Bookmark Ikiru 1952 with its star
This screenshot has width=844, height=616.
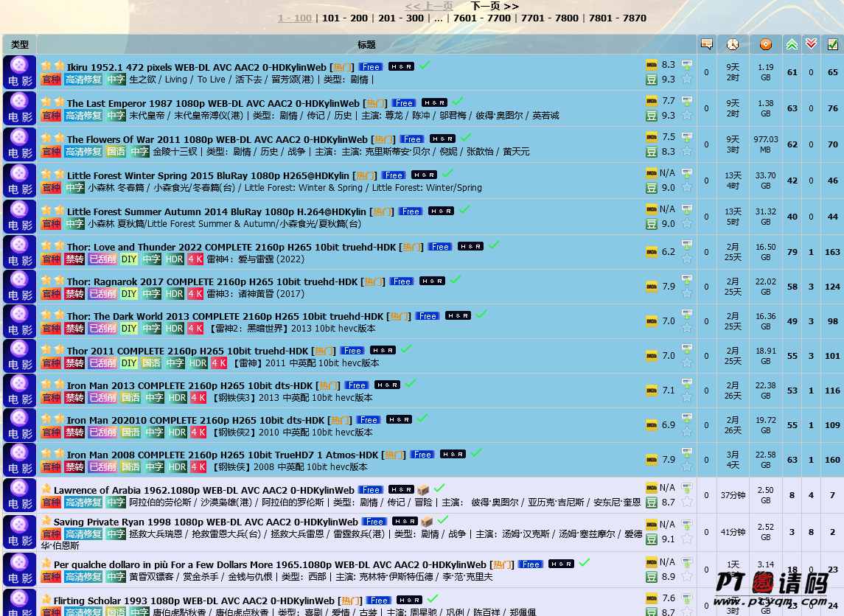click(x=687, y=79)
